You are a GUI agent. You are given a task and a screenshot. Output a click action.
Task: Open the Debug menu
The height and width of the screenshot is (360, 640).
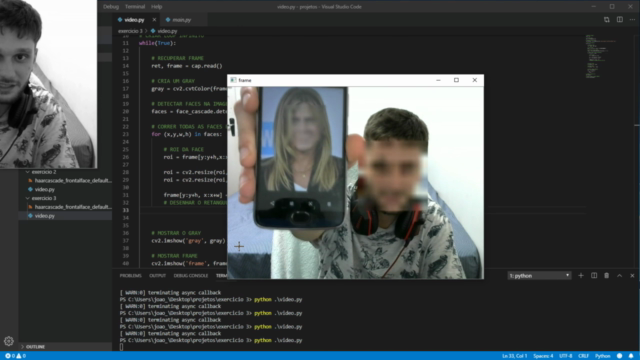point(111,7)
